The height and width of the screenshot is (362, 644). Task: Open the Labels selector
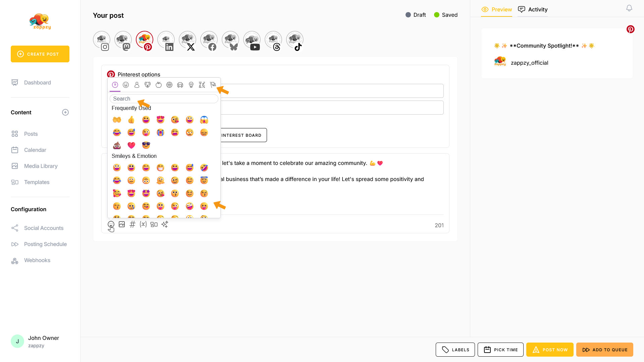[x=455, y=350]
